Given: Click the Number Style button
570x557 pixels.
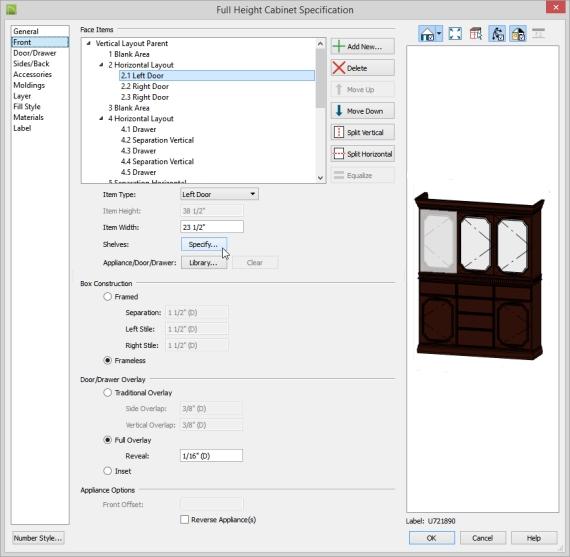Looking at the screenshot, I should [x=38, y=538].
